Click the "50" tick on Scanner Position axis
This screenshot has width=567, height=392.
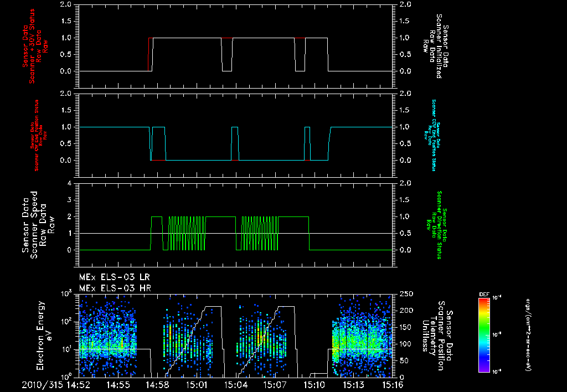coord(404,361)
